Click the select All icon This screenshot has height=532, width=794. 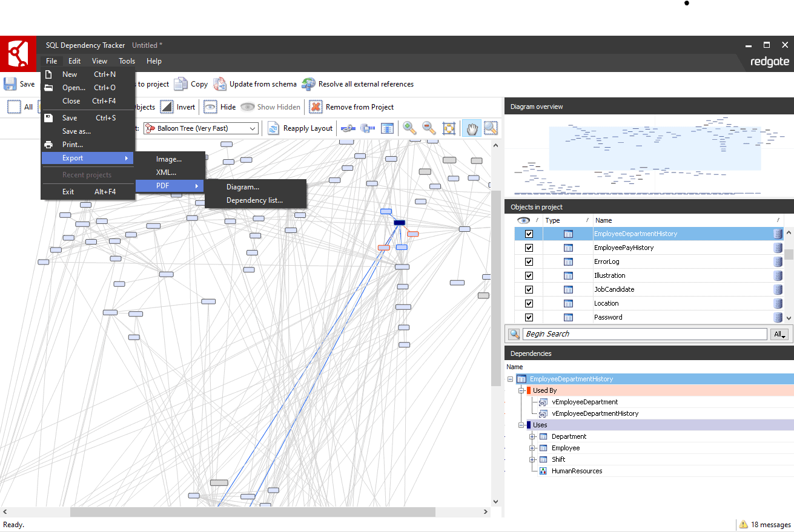point(14,107)
